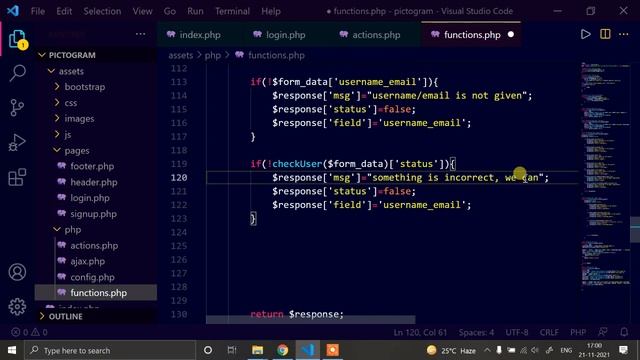Split the editor to the right

click(605, 34)
